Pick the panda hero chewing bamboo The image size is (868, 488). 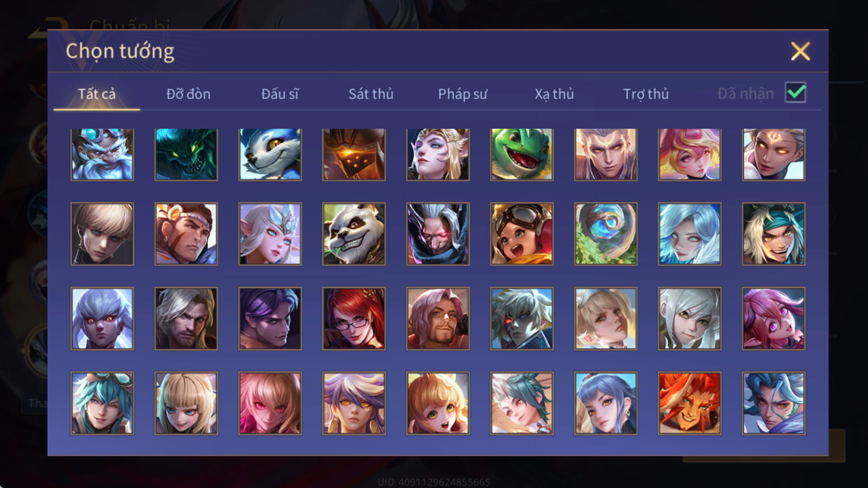point(354,234)
